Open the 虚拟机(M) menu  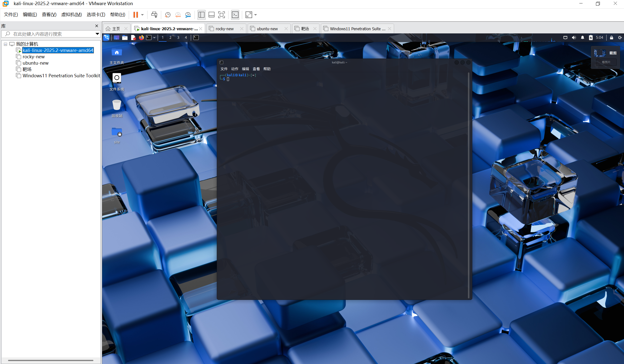point(71,15)
